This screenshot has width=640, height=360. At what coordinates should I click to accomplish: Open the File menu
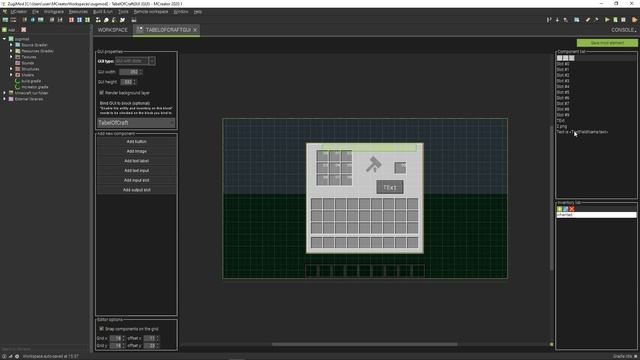36,12
